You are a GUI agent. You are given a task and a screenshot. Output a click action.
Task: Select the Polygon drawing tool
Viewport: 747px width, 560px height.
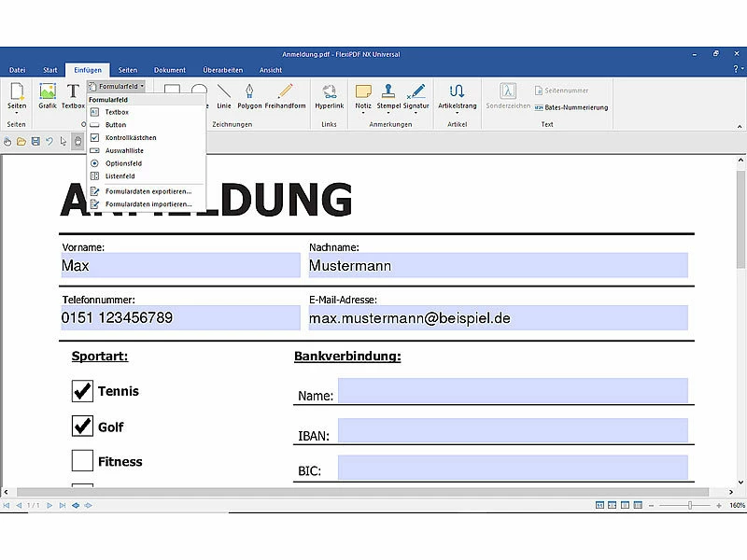click(x=249, y=94)
